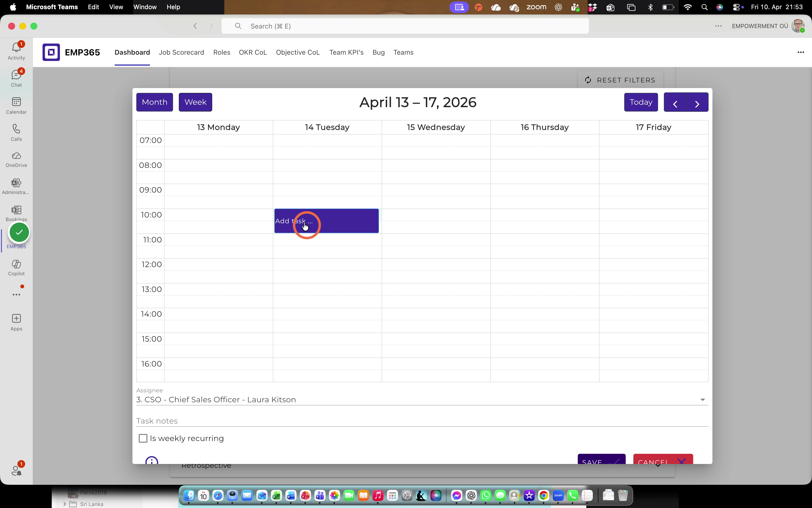Jump to Today in the calendar

[x=641, y=102]
